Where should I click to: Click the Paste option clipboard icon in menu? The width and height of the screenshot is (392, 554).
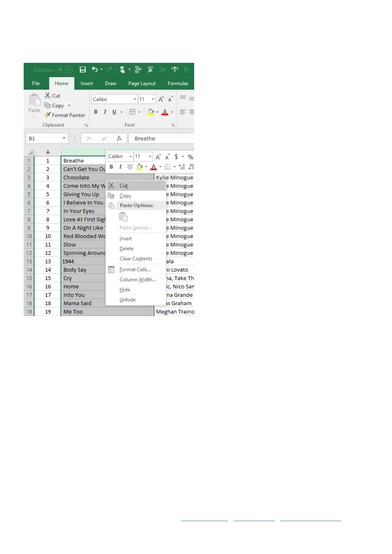[x=123, y=217]
